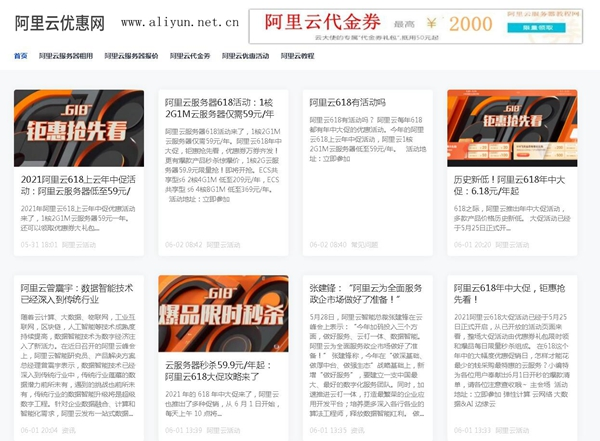Read 阿里云曾震宇：数据智能技术 article
The width and height of the screenshot is (600, 441).
coord(78,293)
